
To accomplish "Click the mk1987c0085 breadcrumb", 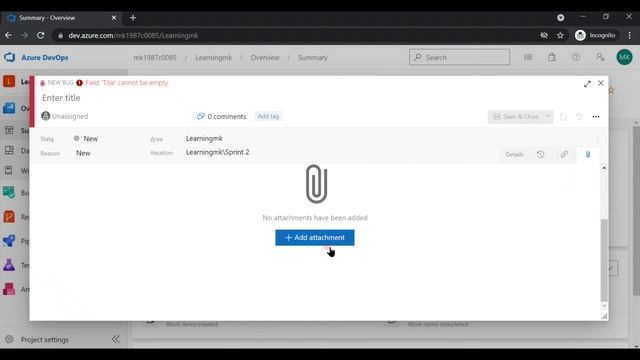I will point(155,58).
